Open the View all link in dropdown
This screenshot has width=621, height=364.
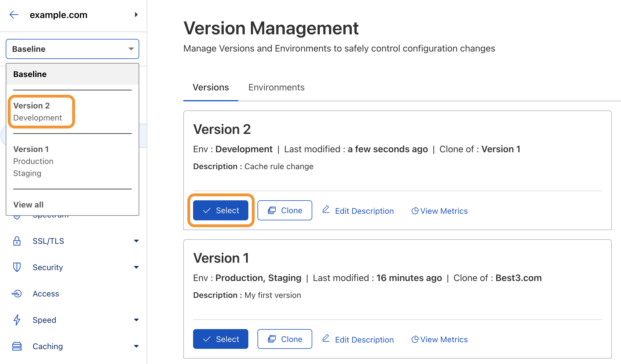pyautogui.click(x=28, y=204)
